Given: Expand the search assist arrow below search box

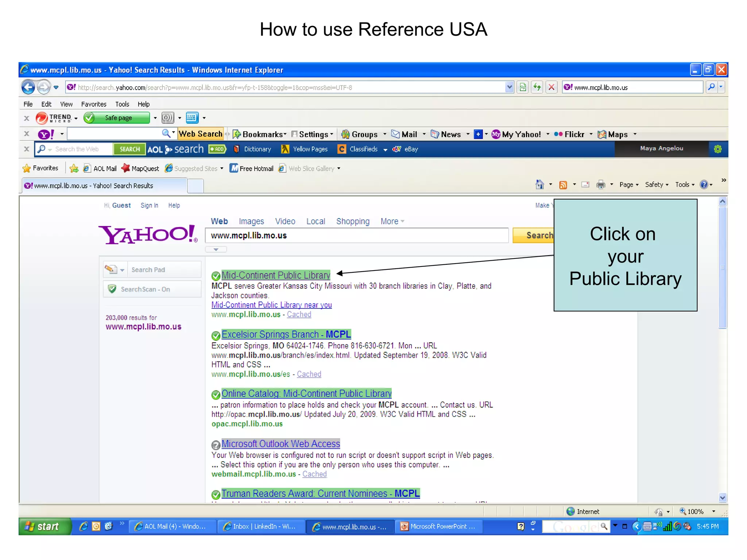Looking at the screenshot, I should coord(216,249).
